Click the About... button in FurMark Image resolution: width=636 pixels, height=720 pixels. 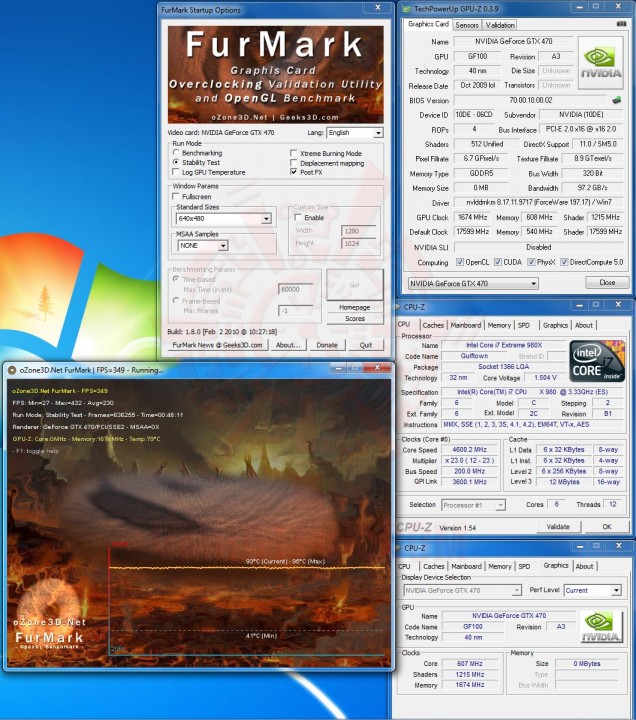point(288,345)
